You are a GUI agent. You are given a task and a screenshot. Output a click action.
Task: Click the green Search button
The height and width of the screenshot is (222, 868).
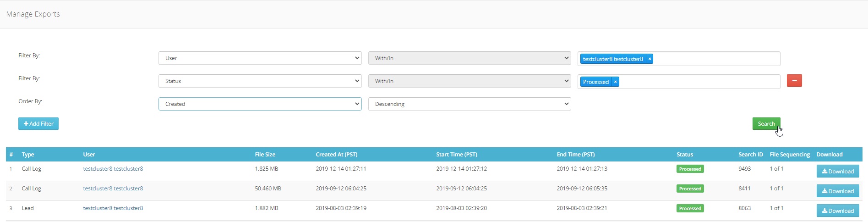point(766,124)
